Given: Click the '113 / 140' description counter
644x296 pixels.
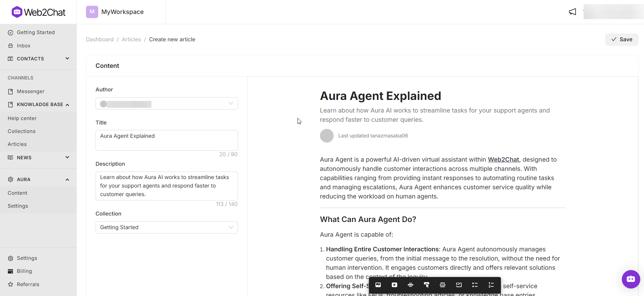Looking at the screenshot, I should (x=226, y=204).
